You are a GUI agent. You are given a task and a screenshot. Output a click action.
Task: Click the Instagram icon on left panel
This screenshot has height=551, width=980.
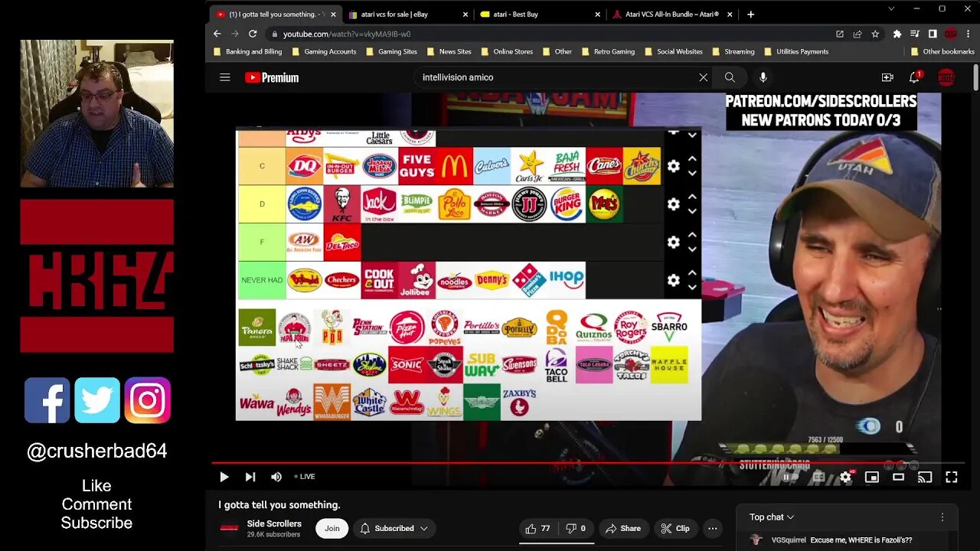click(148, 400)
